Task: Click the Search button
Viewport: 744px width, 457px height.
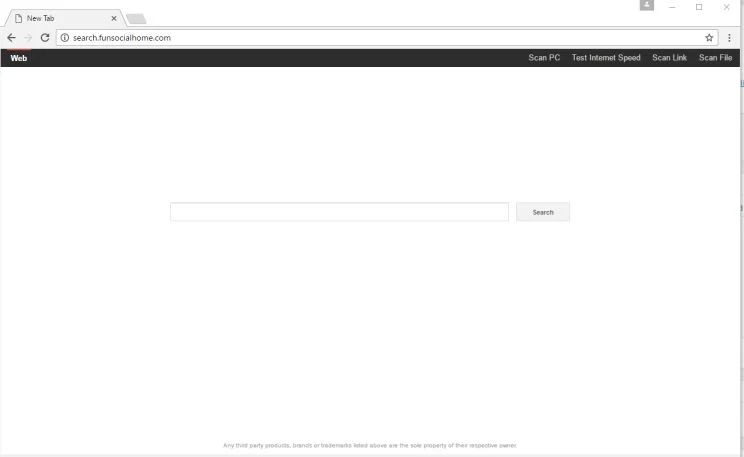Action: pyautogui.click(x=543, y=212)
